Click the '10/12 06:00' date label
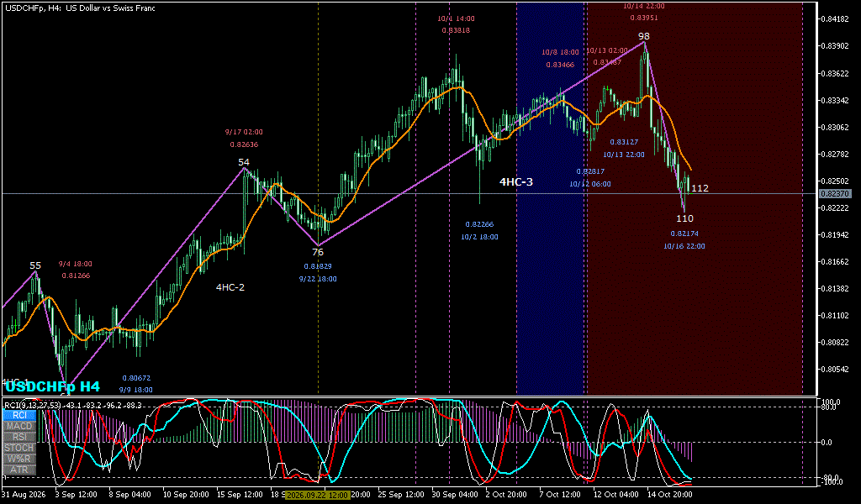This screenshot has height=504, width=861. click(x=589, y=184)
